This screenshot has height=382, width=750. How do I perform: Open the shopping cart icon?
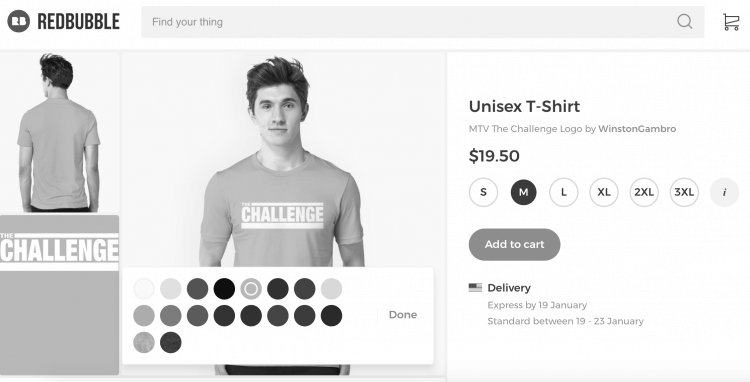pos(731,22)
